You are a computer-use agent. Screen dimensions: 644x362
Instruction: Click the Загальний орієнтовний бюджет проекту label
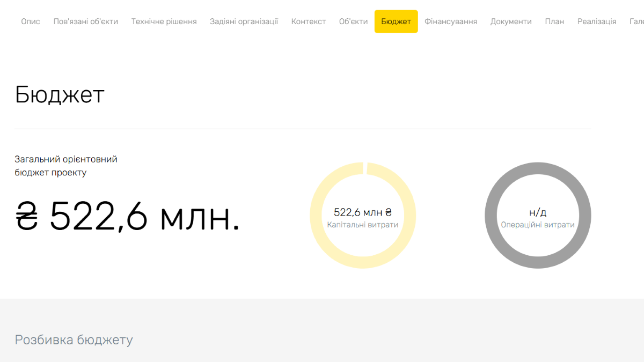[65, 166]
